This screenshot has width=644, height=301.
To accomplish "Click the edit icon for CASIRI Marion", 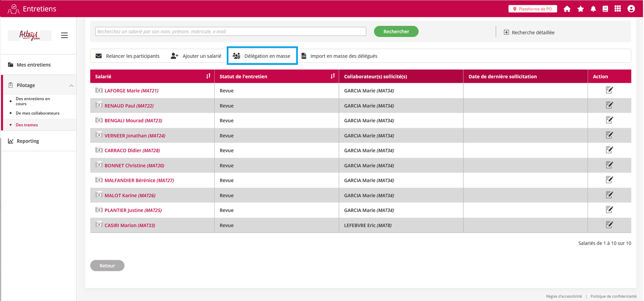I will click(x=609, y=225).
